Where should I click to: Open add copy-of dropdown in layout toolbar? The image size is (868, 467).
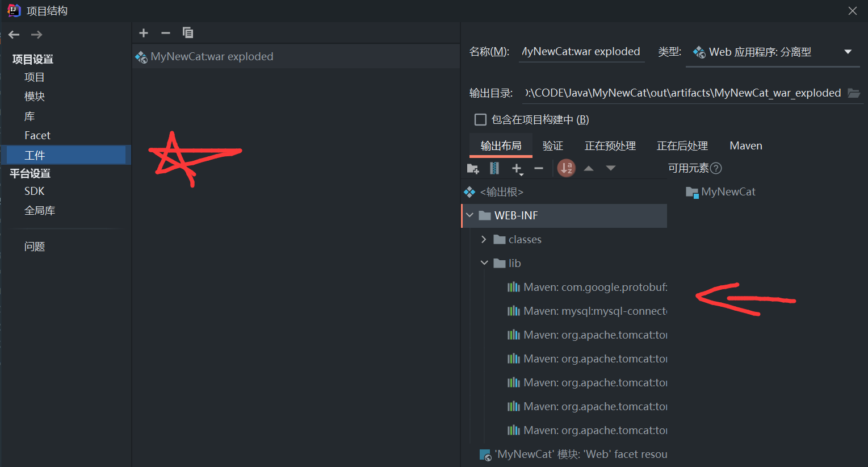[x=517, y=169]
